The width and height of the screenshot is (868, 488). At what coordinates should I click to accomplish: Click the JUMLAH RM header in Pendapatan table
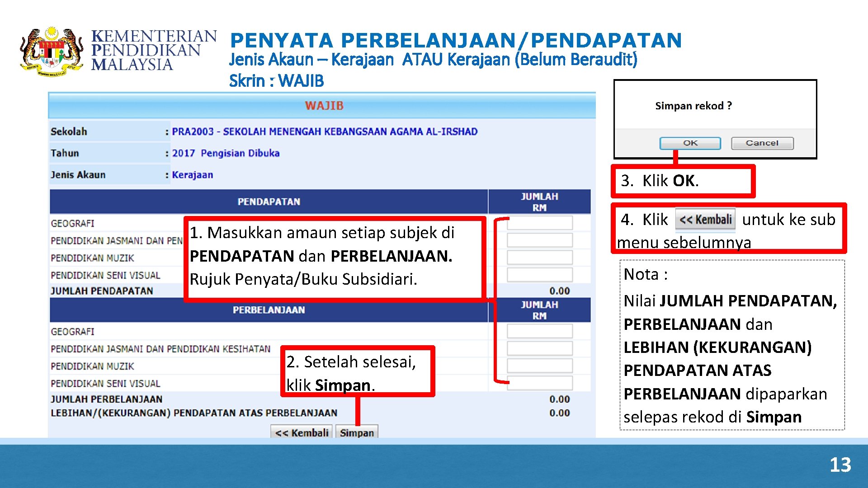tap(539, 202)
